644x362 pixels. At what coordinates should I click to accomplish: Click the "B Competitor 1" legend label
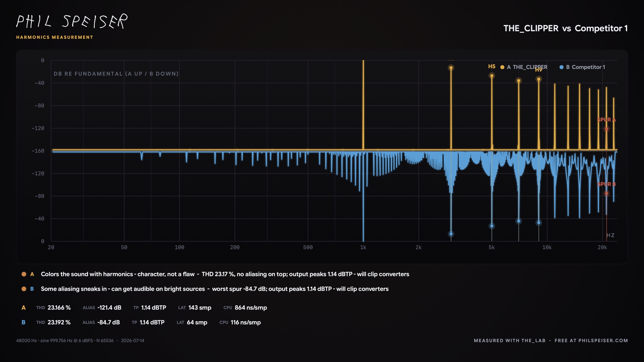click(x=586, y=67)
